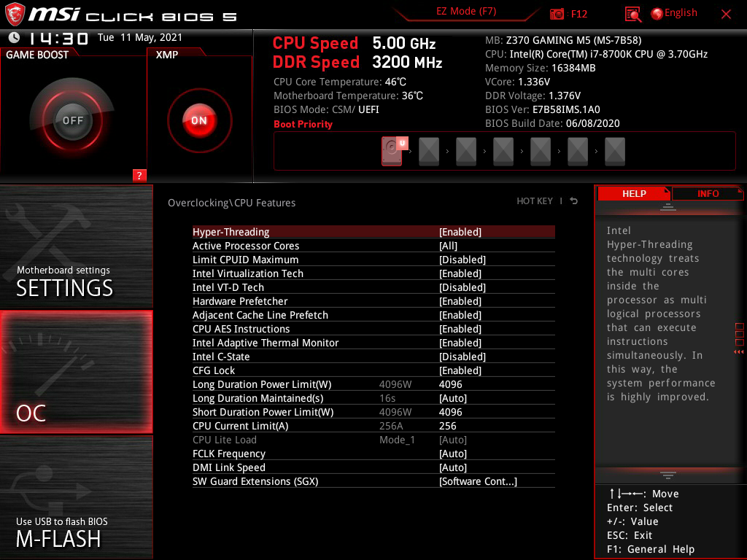Open the SW Guard Extensions (SGX) setting
Viewport: 747px width, 560px height.
(373, 481)
